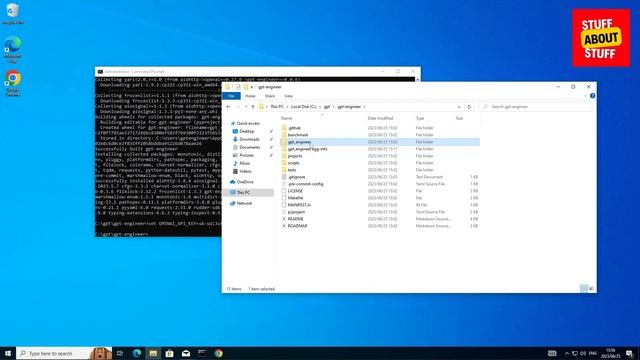The height and width of the screenshot is (360, 640).
Task: Show hidden system tray icons
Action: click(567, 353)
